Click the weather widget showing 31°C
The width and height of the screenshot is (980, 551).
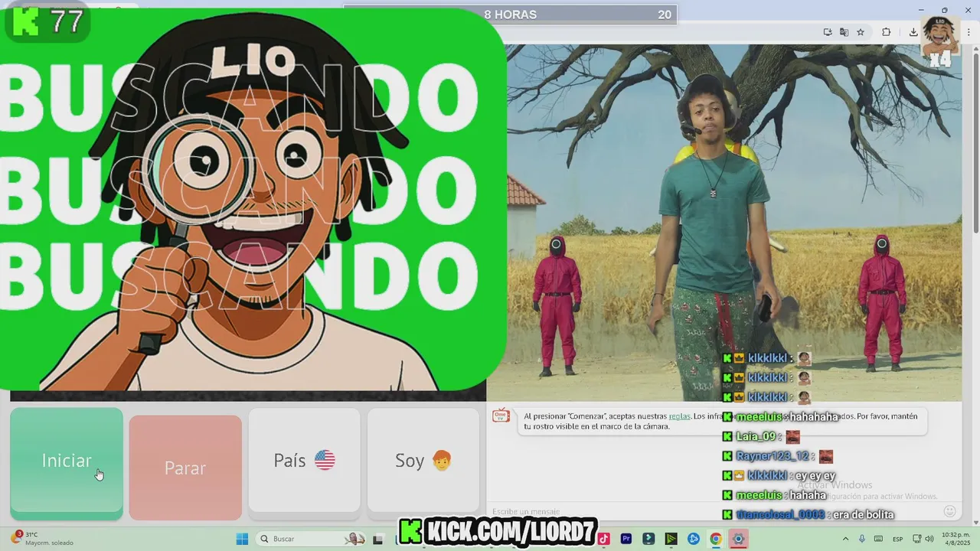click(42, 539)
